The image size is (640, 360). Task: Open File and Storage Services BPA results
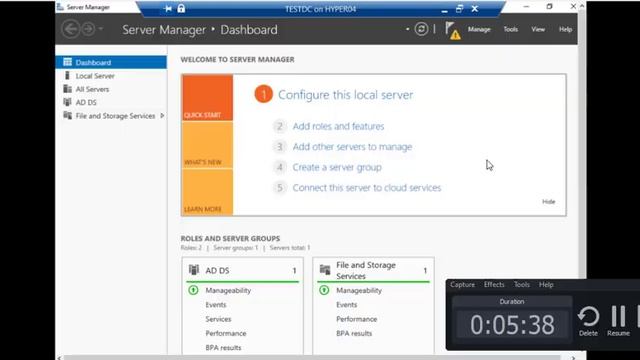point(354,333)
